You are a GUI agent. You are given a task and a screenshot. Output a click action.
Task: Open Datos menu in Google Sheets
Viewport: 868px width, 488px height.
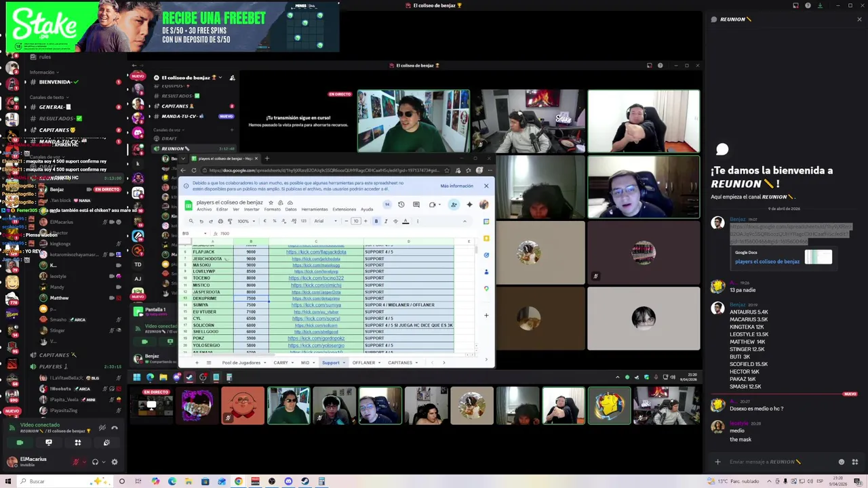tap(291, 209)
